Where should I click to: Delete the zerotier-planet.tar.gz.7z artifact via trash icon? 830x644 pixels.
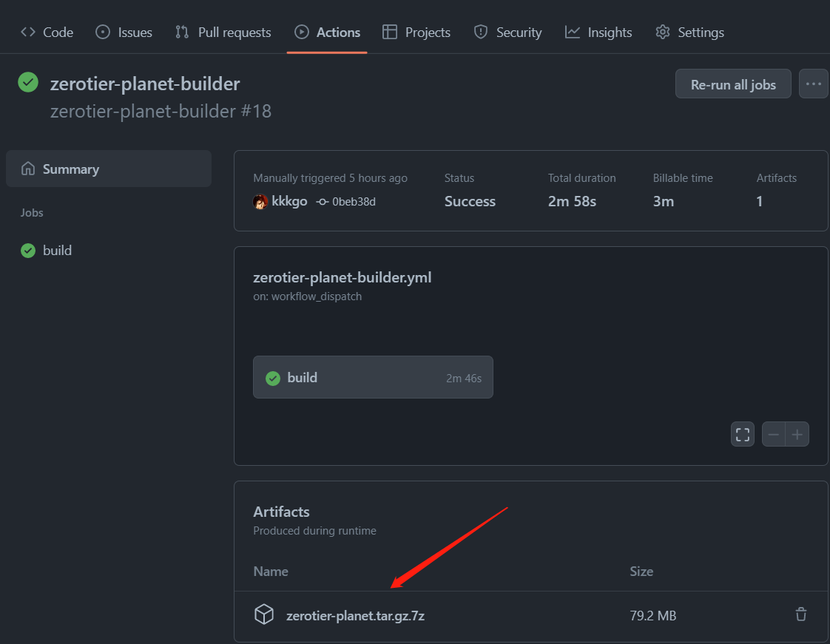tap(800, 614)
